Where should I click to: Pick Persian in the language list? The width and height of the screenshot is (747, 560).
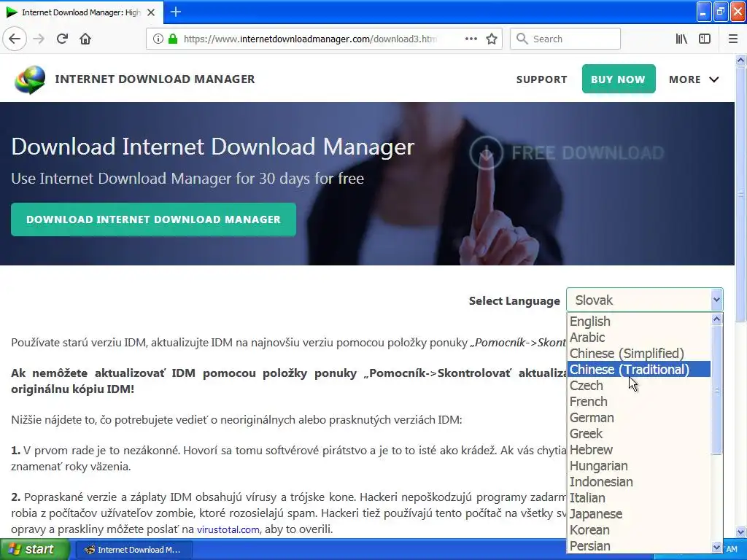638,546
